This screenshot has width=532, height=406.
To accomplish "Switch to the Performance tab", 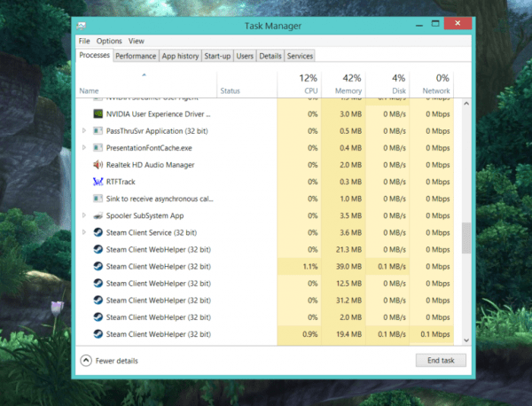I will click(x=136, y=56).
